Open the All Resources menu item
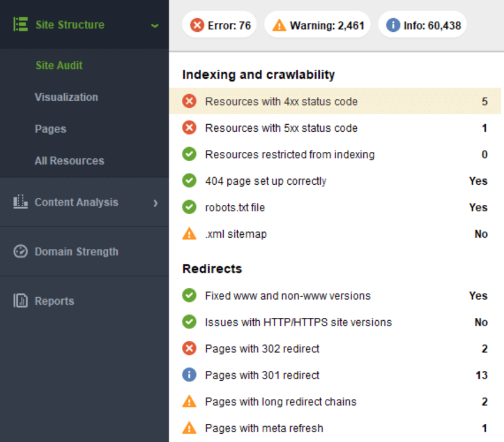Image resolution: width=504 pixels, height=442 pixels. pos(69,161)
